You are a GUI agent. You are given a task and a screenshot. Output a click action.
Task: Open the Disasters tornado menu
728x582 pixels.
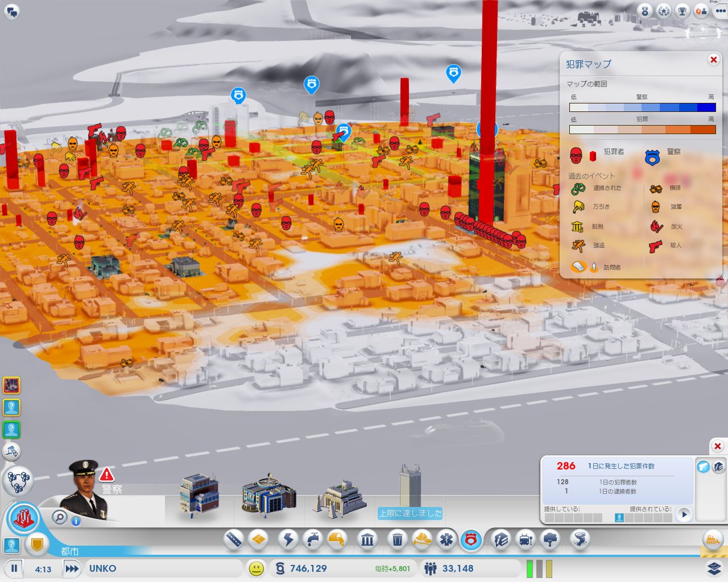pos(580,539)
